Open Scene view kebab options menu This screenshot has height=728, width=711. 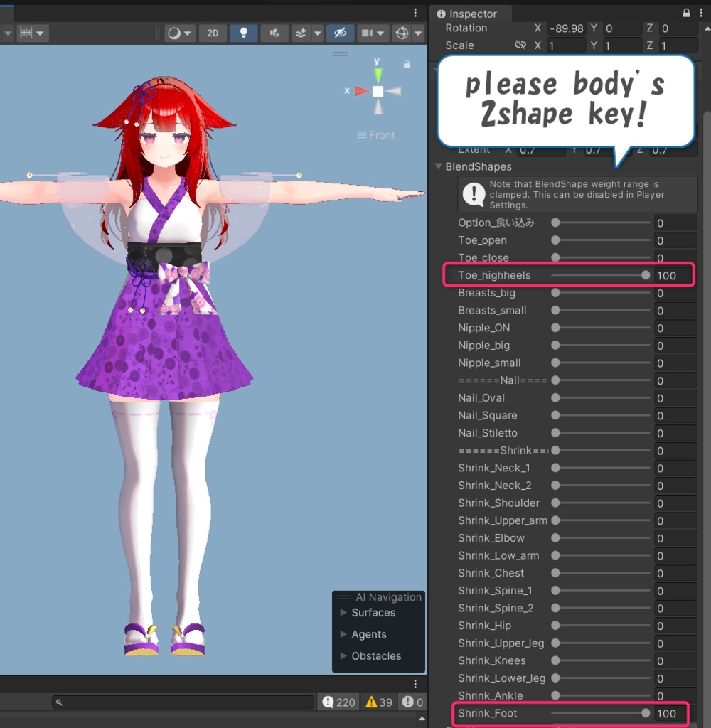click(415, 13)
